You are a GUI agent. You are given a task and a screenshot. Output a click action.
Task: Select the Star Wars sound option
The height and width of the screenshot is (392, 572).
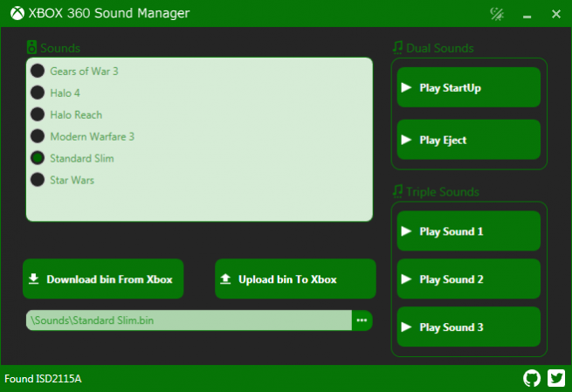38,180
